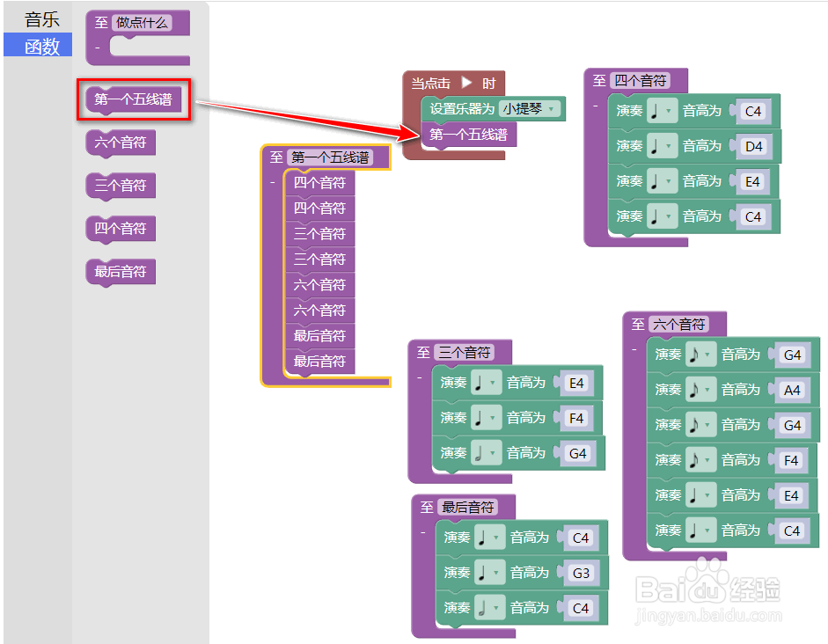Open the duration dropdown in 四个音符 E4 row
Image resolution: width=828 pixels, height=644 pixels.
tap(662, 181)
